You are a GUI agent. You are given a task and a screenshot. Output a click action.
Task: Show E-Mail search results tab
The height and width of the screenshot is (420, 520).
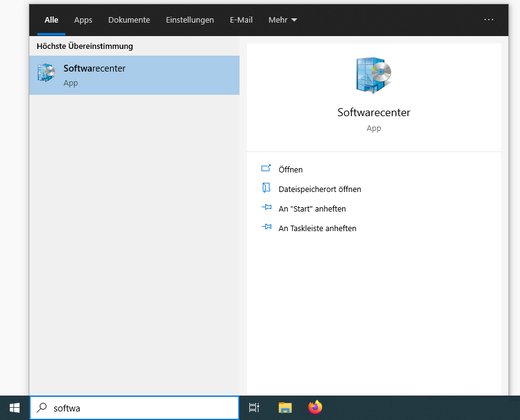[241, 20]
